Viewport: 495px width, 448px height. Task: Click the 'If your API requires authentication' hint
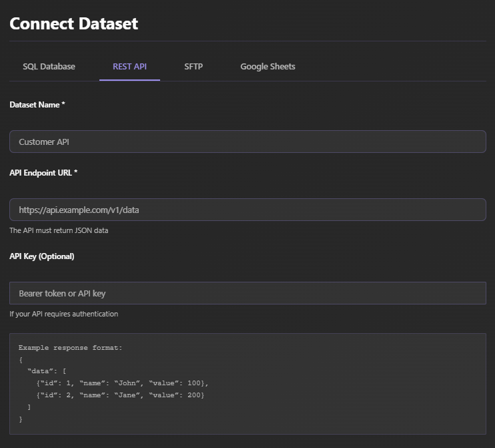pyautogui.click(x=63, y=314)
